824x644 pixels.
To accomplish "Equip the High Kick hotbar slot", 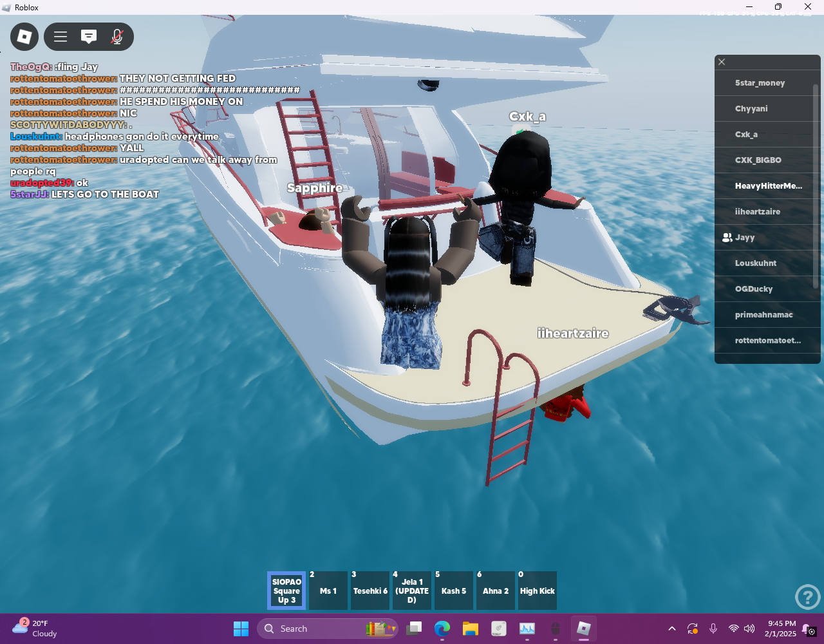I will [538, 591].
